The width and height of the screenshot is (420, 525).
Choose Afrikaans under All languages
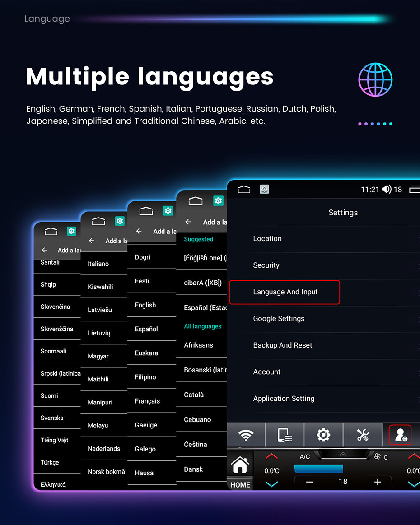pyautogui.click(x=199, y=345)
